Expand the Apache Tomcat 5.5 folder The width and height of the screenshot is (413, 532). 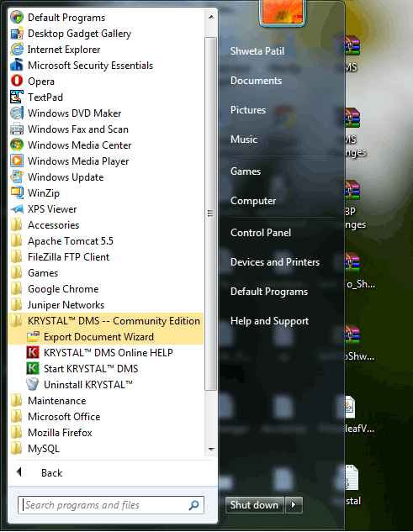tap(105, 241)
